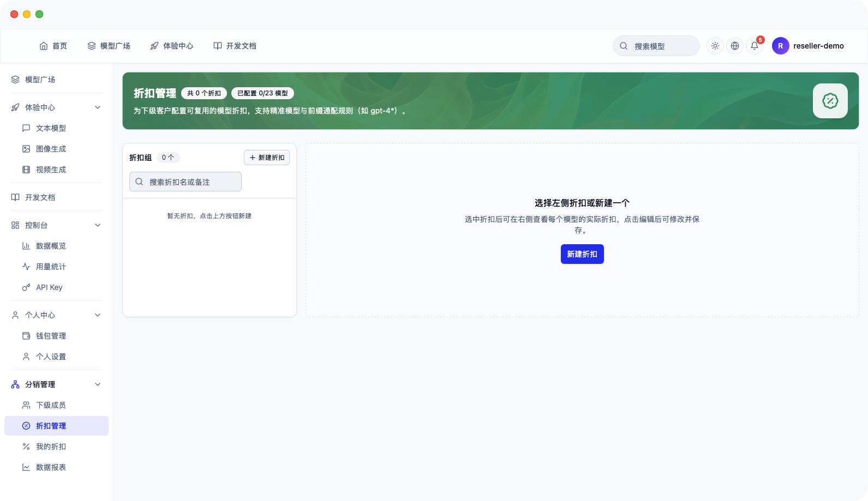Click the 下级成员 people icon

26,405
